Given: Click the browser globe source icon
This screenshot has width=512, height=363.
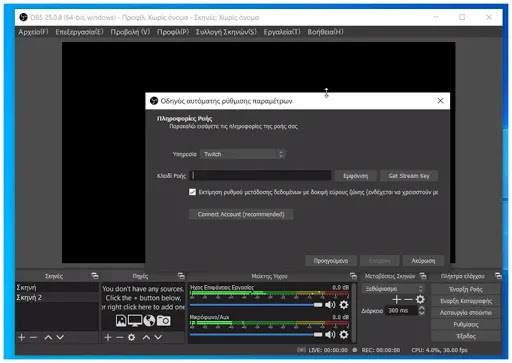Looking at the screenshot, I should [x=149, y=320].
